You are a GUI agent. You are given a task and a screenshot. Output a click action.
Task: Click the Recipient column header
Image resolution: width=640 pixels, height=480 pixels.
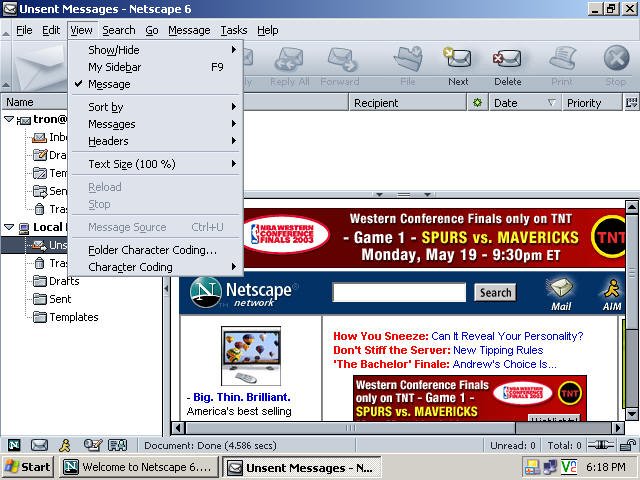tap(407, 102)
